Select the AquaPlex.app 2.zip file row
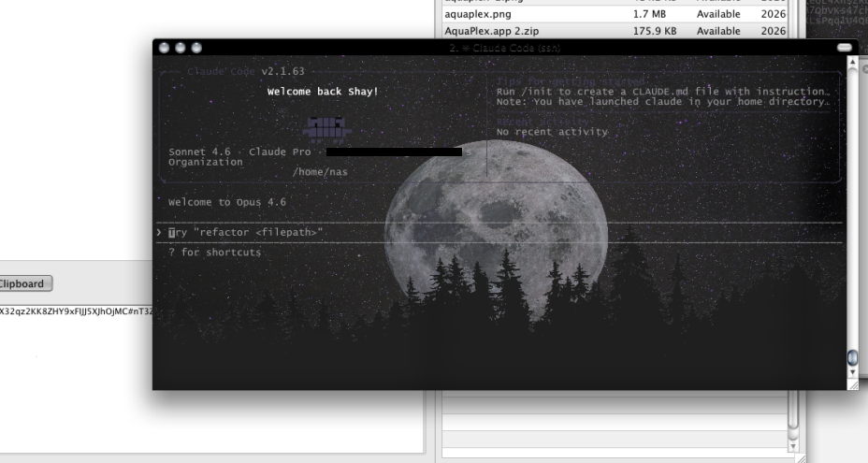868x463 pixels. pyautogui.click(x=615, y=31)
